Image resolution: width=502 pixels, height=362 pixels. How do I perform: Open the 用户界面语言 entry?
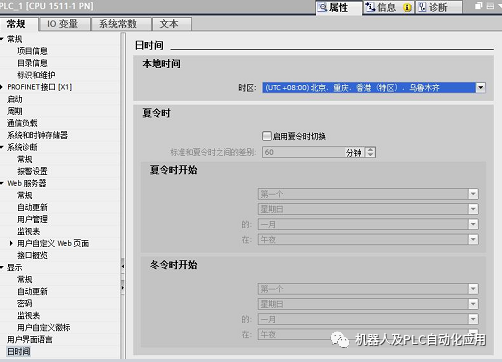[30, 339]
